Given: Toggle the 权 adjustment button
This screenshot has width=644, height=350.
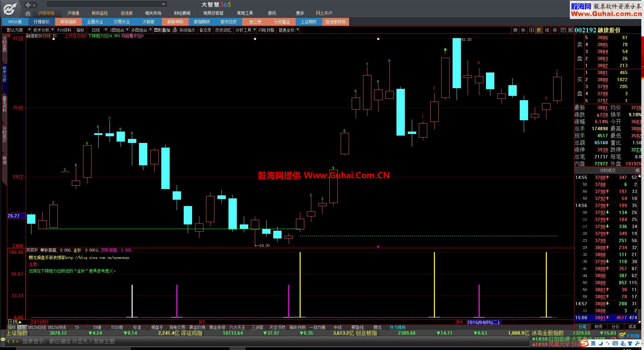Looking at the screenshot, I should tap(539, 30).
